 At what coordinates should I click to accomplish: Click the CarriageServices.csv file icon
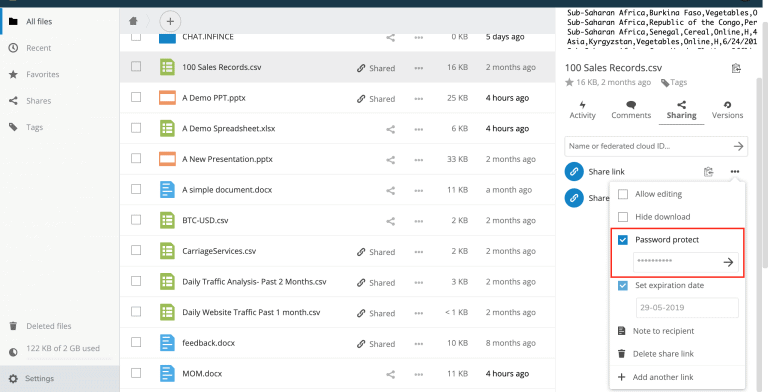coord(167,251)
